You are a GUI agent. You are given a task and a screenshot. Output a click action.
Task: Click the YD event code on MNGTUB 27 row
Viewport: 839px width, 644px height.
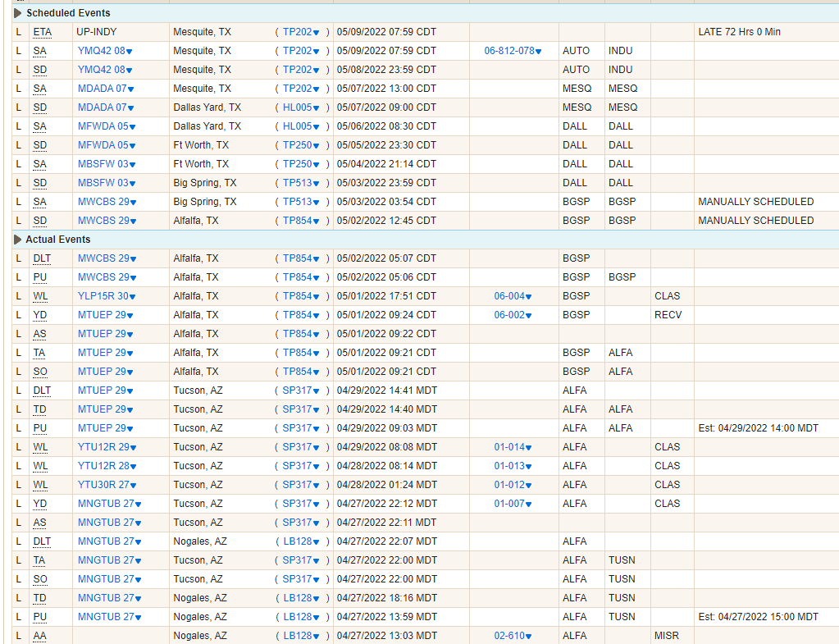click(x=39, y=504)
